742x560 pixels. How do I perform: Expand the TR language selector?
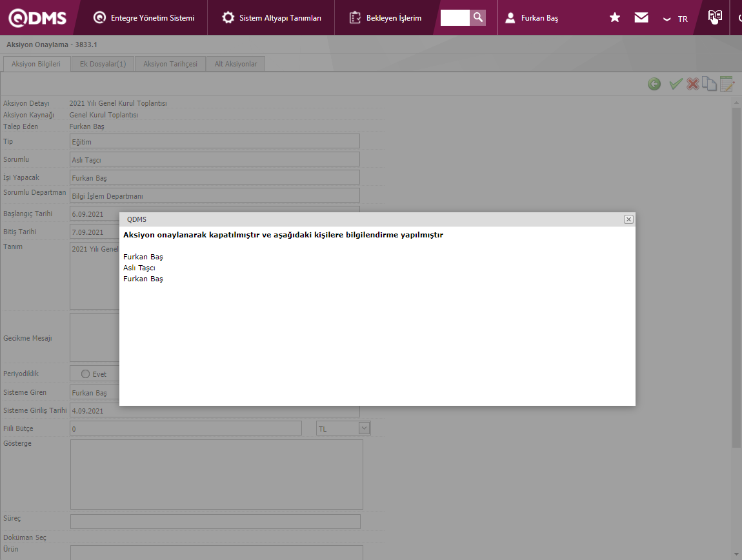pyautogui.click(x=676, y=19)
